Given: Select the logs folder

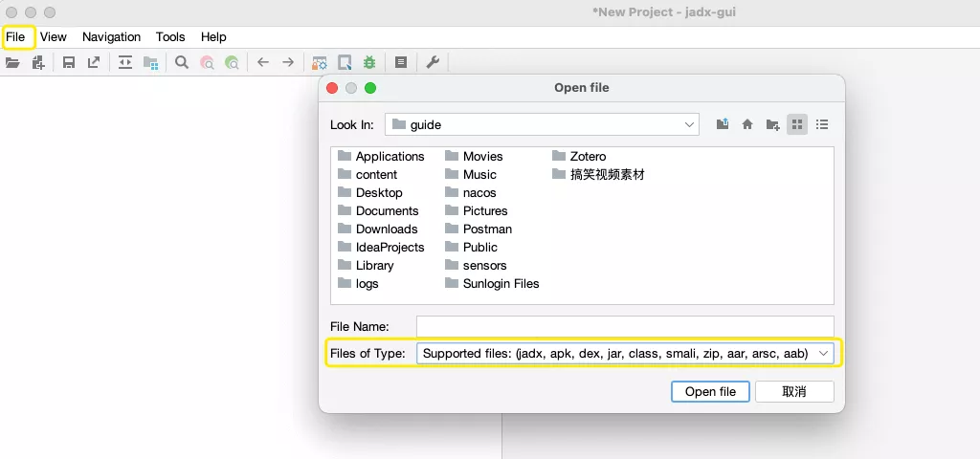Looking at the screenshot, I should pos(358,283).
